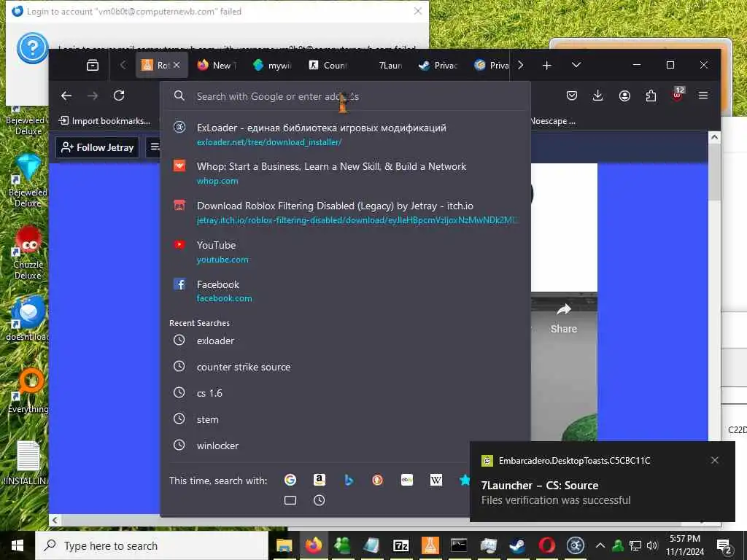This screenshot has height=560, width=747.
Task: Open the volume control in tray
Action: 652,545
